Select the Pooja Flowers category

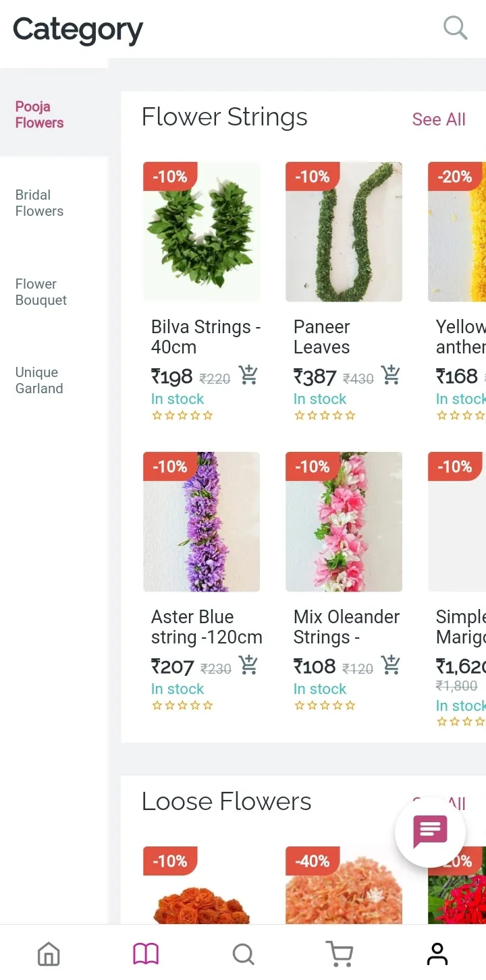[40, 115]
